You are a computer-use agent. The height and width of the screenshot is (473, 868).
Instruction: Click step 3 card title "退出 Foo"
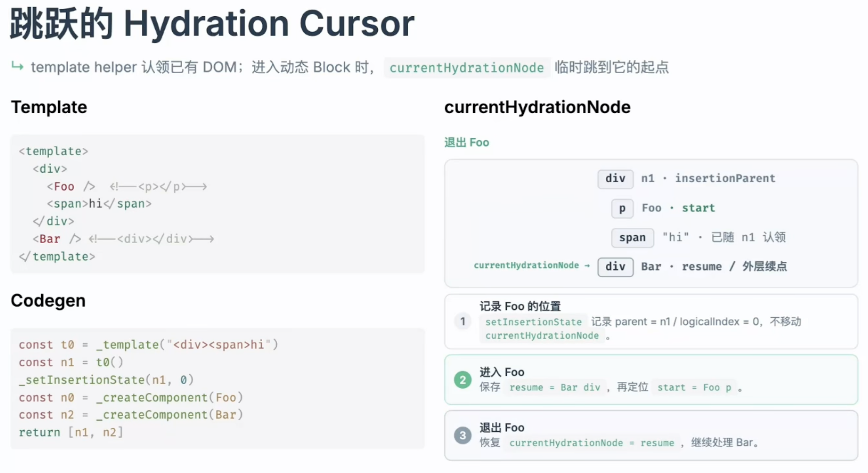coord(502,428)
